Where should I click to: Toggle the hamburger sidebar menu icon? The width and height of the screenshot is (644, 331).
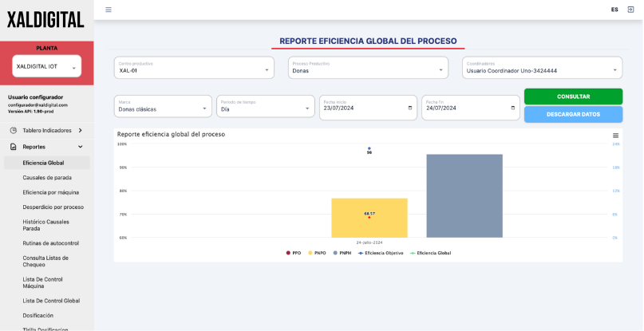click(109, 10)
